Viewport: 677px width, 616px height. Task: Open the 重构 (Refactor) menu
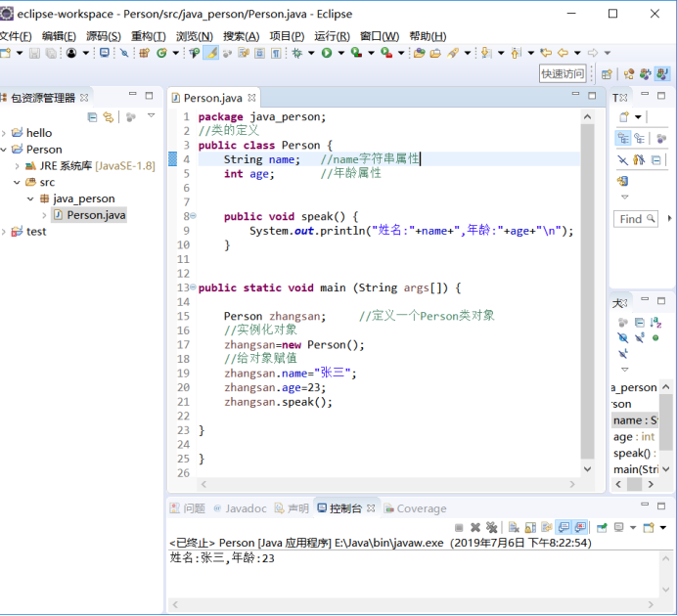tap(149, 36)
